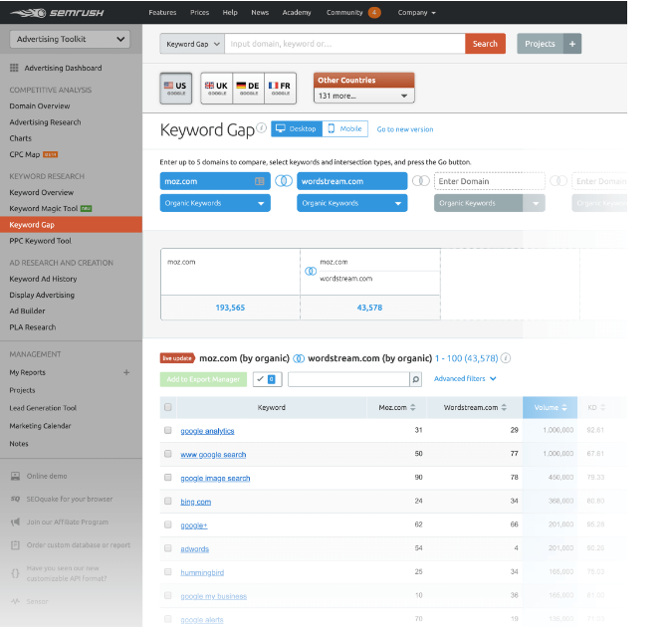This screenshot has height=627, width=672.
Task: Open Features in top navigation
Action: click(162, 12)
